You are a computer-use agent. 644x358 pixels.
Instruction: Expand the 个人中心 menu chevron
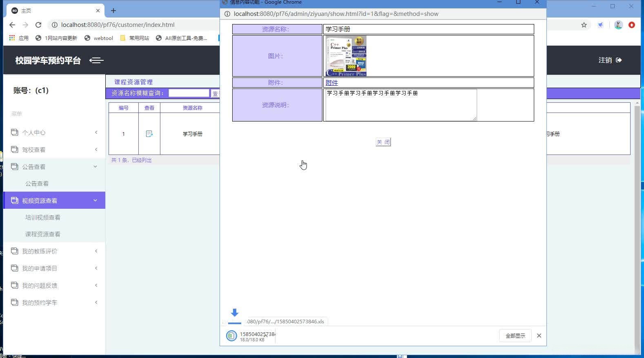[96, 132]
